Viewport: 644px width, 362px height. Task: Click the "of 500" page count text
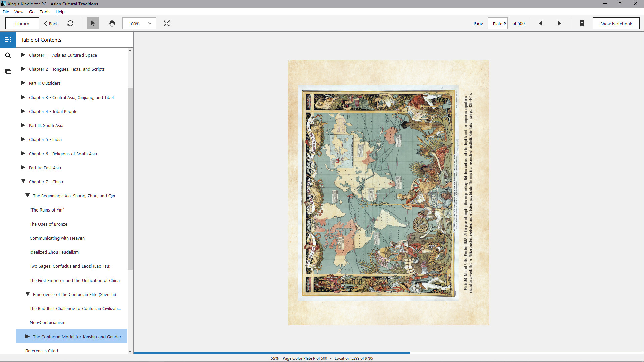coord(518,24)
